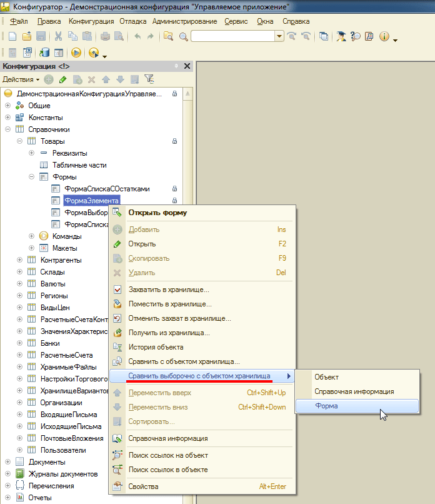Image resolution: width=435 pixels, height=504 pixels.
Task: Click the tree scrollbar up arrow
Action: click(187, 94)
